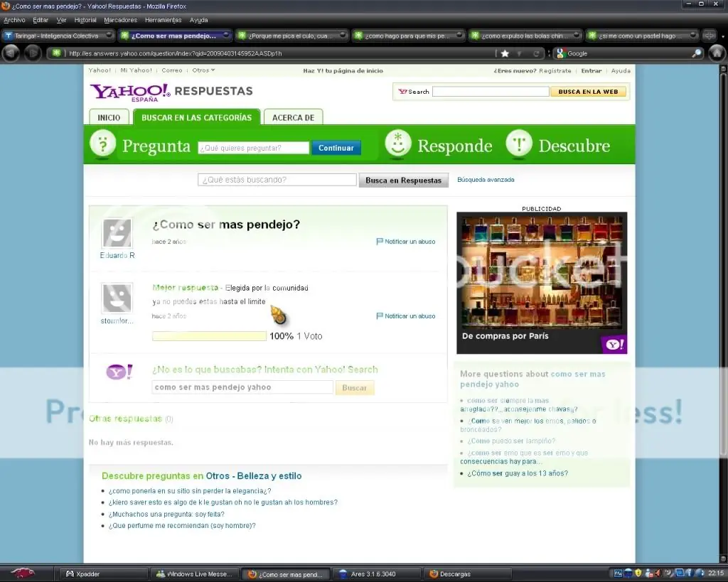Open '¿Que perfume me recomiendan (soy hombre)?' link
Image resolution: width=728 pixels, height=582 pixels.
tap(182, 526)
